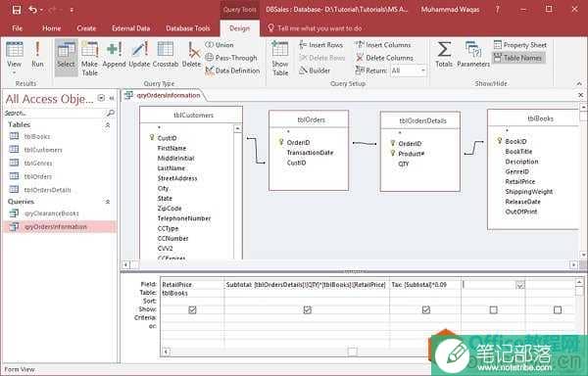Choose the Select query type

tap(66, 57)
